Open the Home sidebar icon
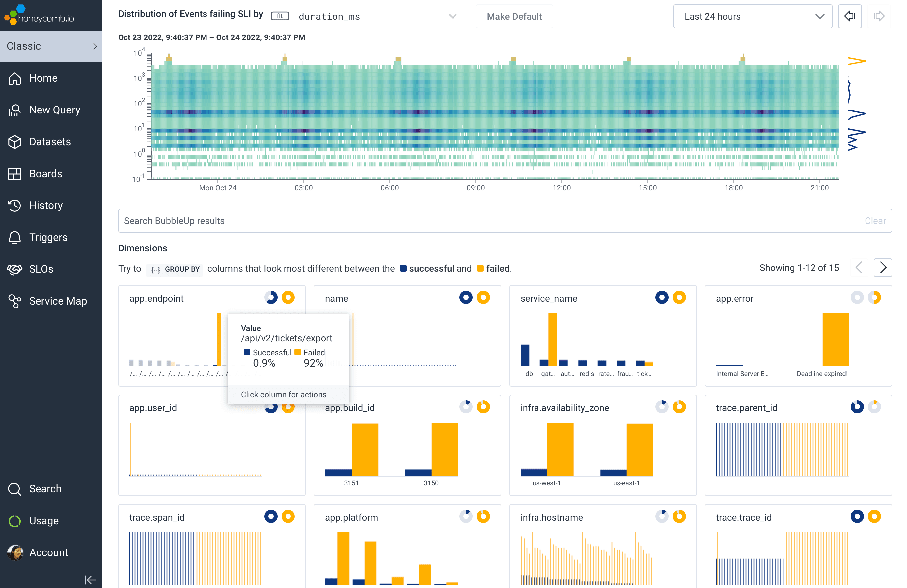Image resolution: width=907 pixels, height=588 pixels. (x=15, y=78)
